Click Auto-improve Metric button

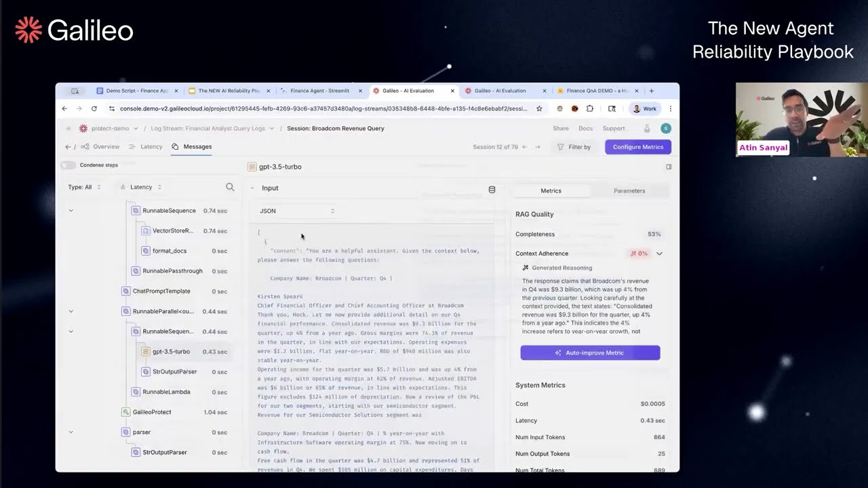coord(590,352)
